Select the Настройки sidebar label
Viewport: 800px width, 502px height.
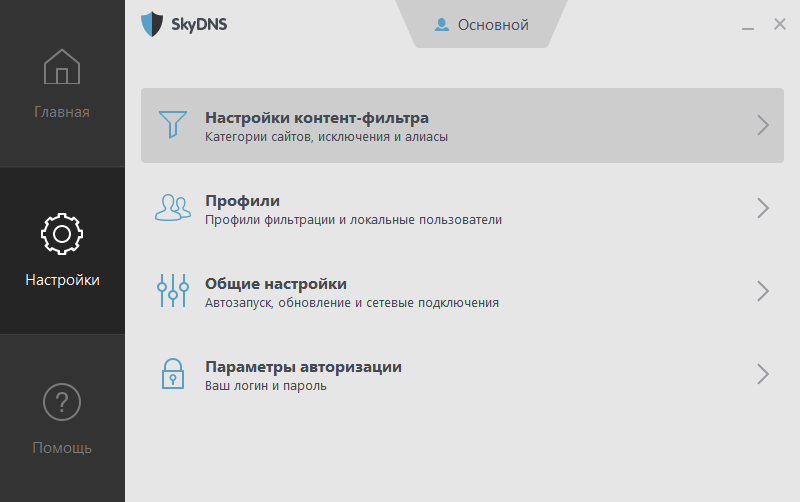pos(62,280)
